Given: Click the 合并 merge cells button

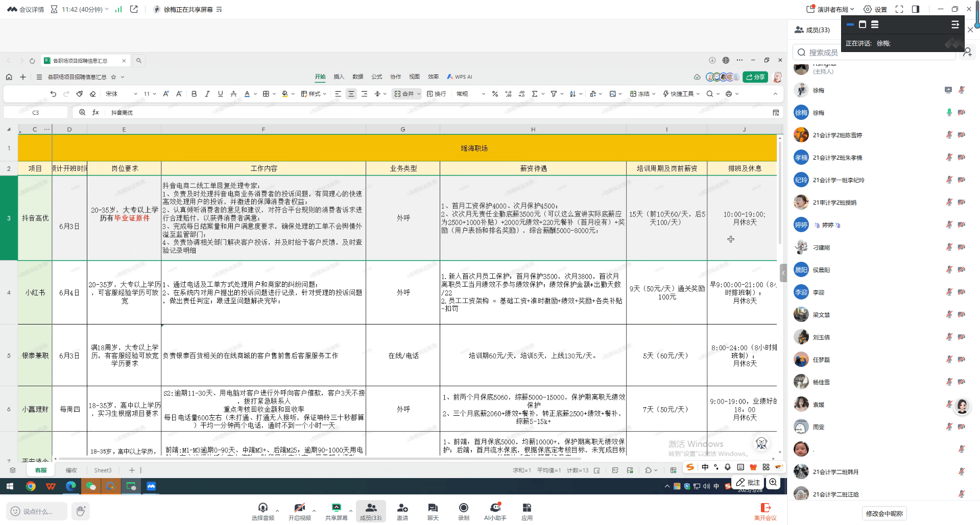Looking at the screenshot, I should click(404, 94).
